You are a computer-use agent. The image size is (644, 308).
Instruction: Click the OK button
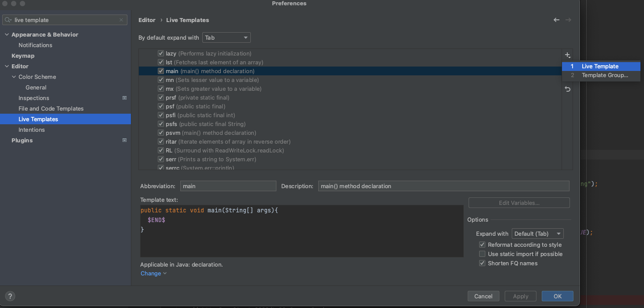pos(558,296)
